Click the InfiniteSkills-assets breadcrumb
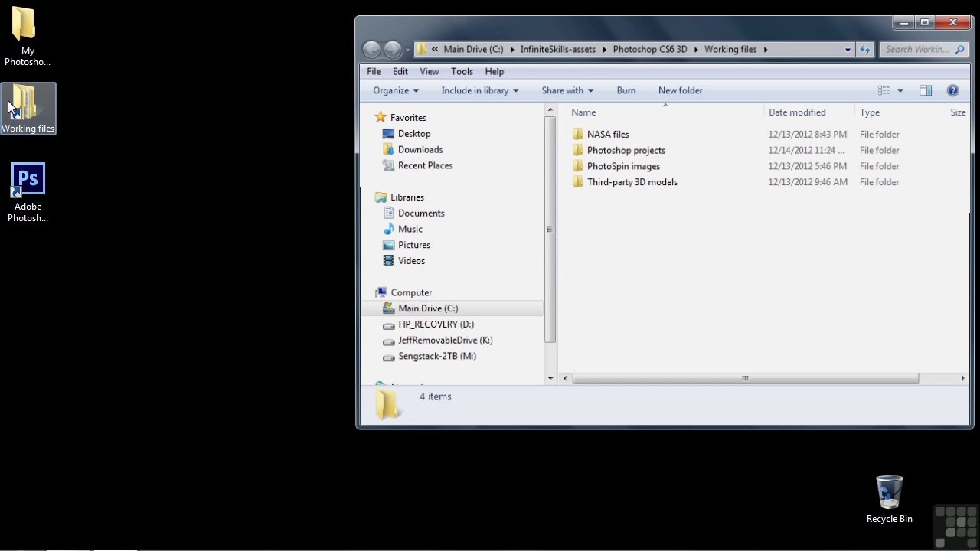980x551 pixels. tap(557, 49)
